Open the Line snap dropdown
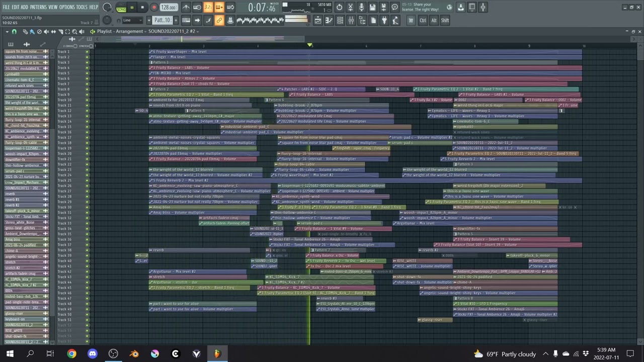Screen dimensions: 644x362 [x=133, y=20]
